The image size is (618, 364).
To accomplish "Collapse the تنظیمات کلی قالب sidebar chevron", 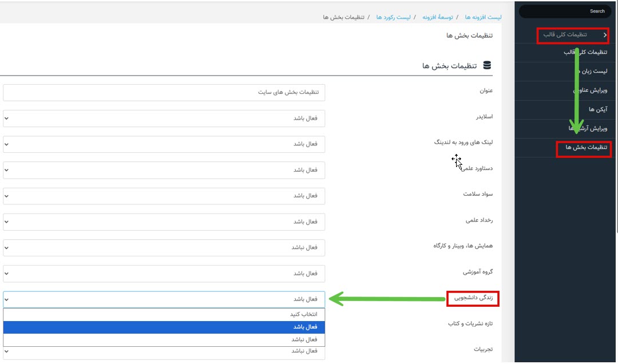I will coord(605,35).
